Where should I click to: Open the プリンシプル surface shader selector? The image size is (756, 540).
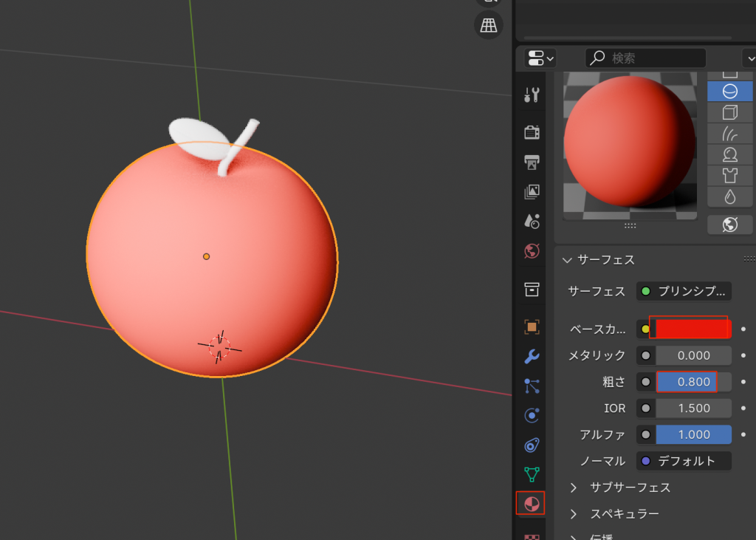click(684, 291)
